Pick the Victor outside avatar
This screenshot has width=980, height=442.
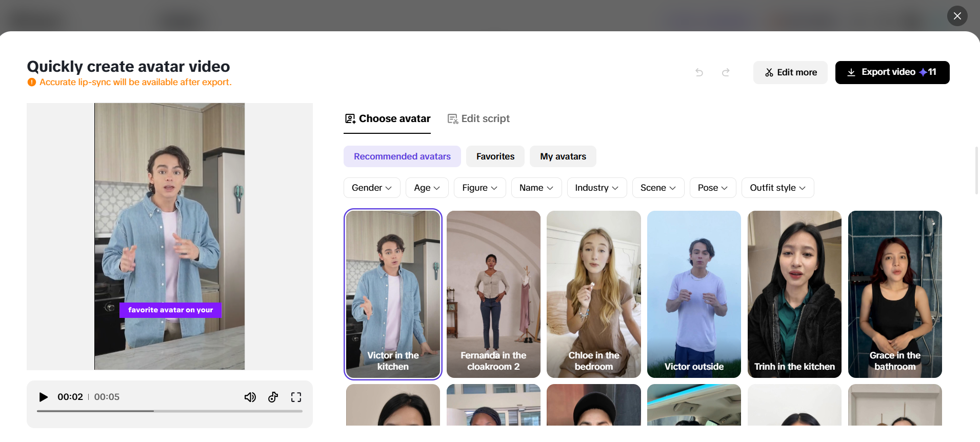(x=694, y=294)
